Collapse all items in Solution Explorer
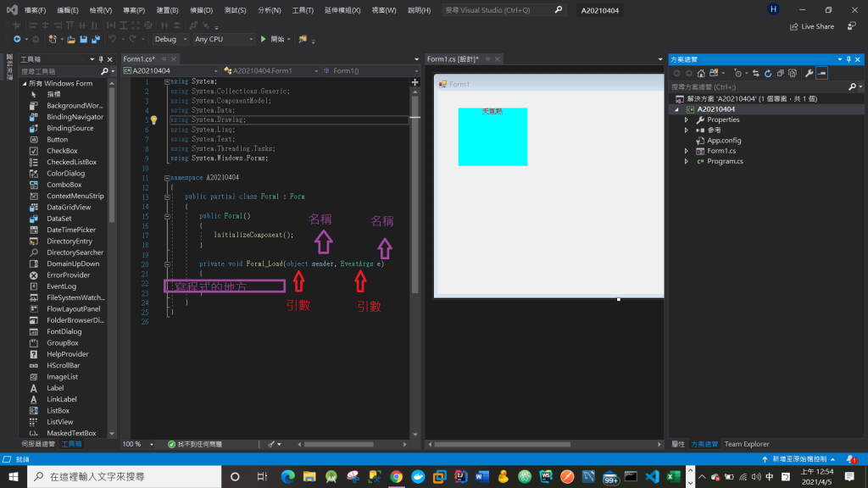This screenshot has width=868, height=488. click(x=780, y=73)
